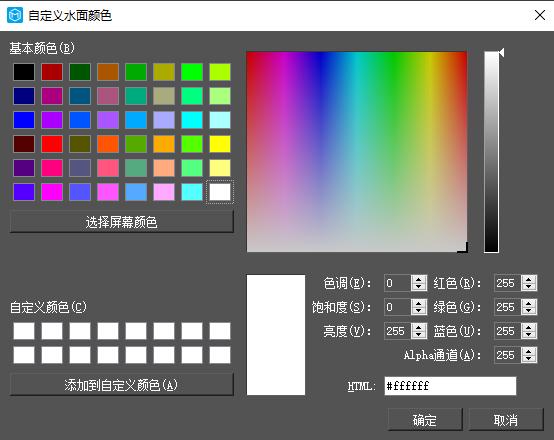Click the 饱和度 saturation number field
Viewport: 554px width, 440px height.
pos(397,307)
